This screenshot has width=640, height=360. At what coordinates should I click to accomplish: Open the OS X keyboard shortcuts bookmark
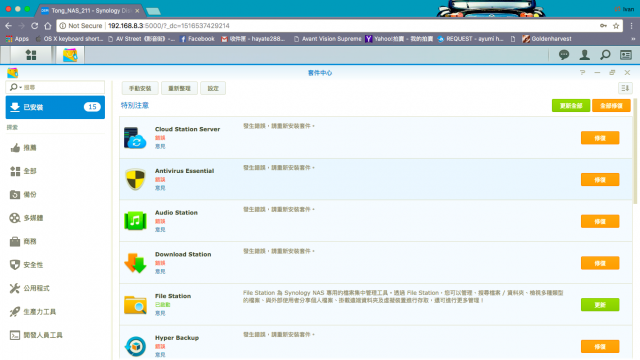pos(69,39)
